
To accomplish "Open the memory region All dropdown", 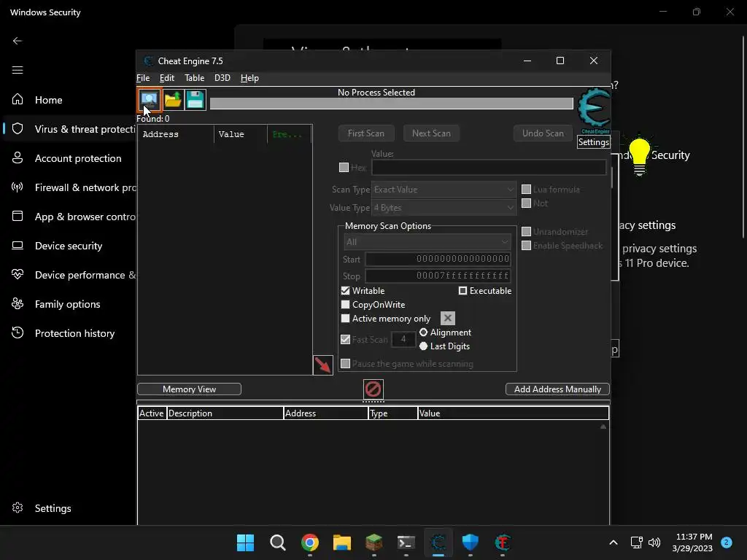I will 427,242.
